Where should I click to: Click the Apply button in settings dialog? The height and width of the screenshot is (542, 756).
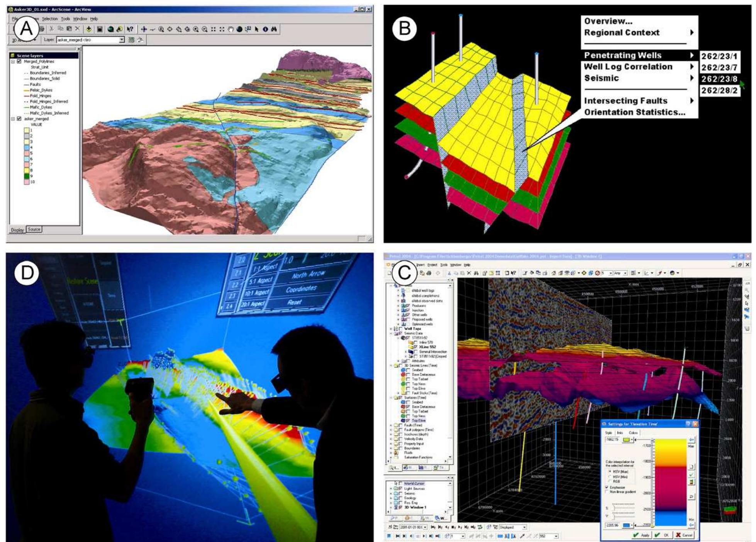641,535
